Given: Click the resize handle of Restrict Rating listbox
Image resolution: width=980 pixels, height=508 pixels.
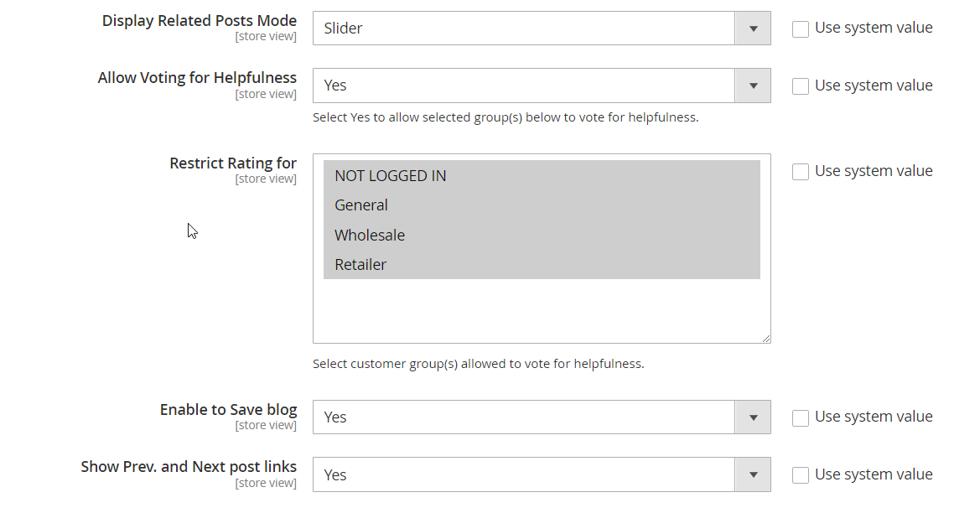Looking at the screenshot, I should (x=766, y=339).
